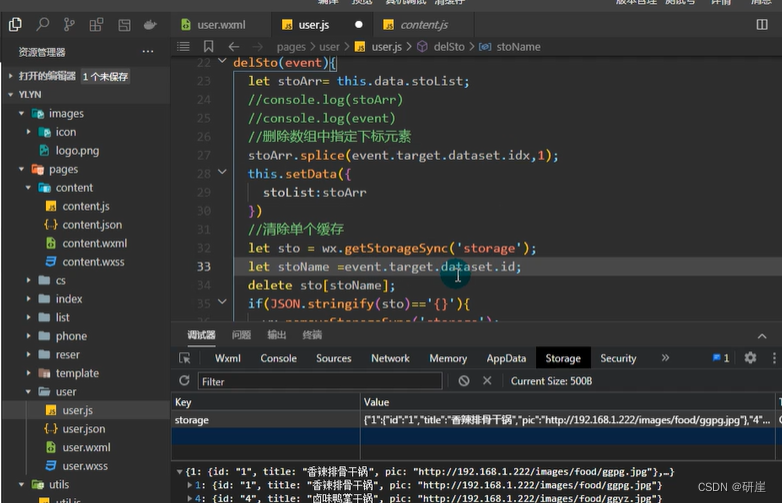This screenshot has width=782, height=503.
Task: Click the clear-all circle icon beside Filter
Action: (464, 381)
